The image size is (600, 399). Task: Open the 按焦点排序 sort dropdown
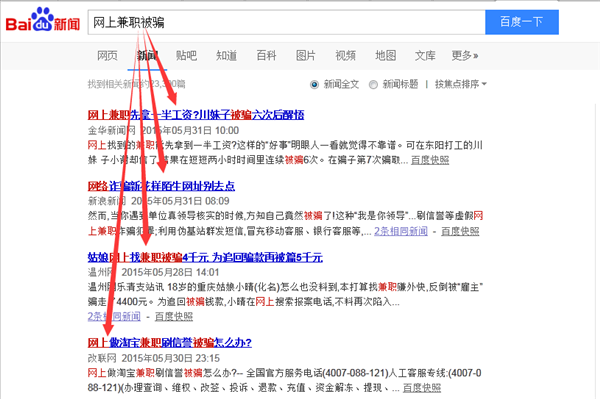(x=461, y=84)
